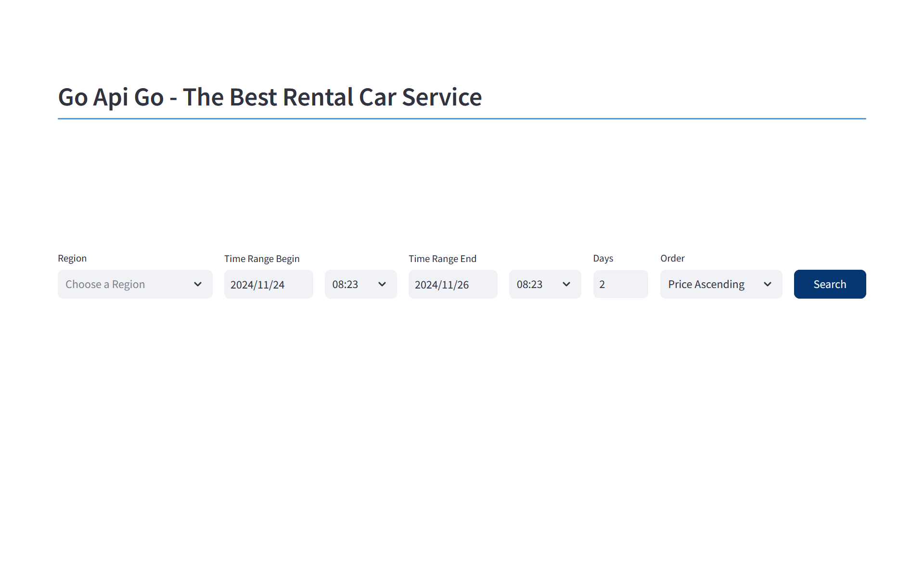
Task: Click the Price Ascending chevron arrow
Action: tap(768, 284)
